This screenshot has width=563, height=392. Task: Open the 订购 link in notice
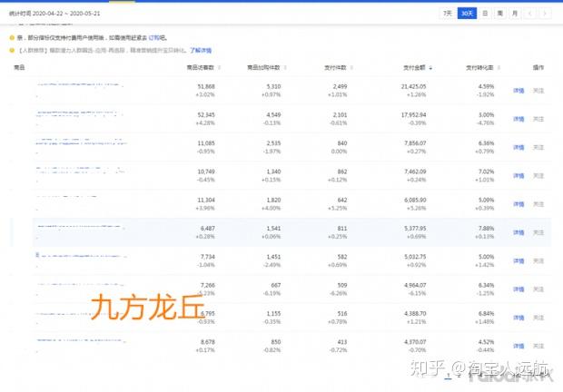[x=153, y=38]
